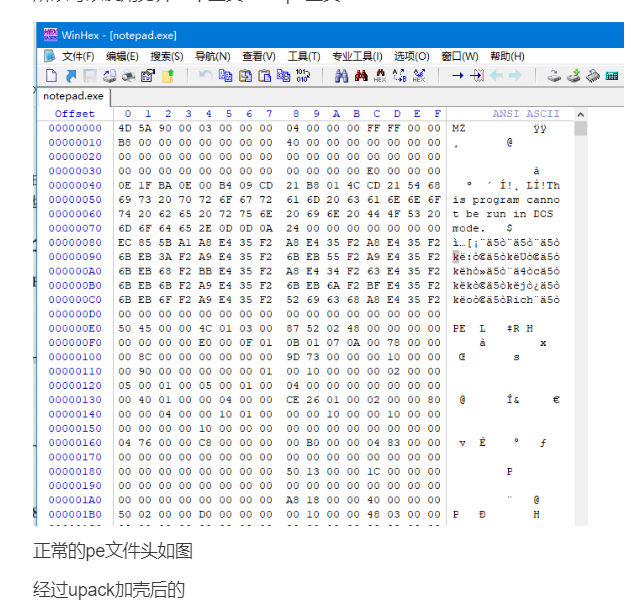Click the ANSI ASCII column header
This screenshot has height=611, width=627.
(526, 114)
